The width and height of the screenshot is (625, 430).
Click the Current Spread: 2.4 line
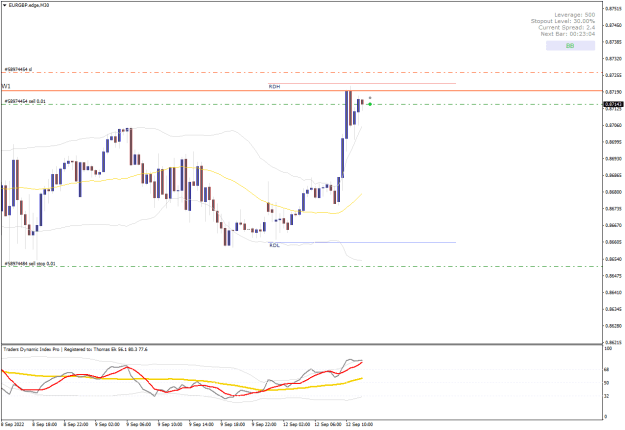pyautogui.click(x=566, y=27)
